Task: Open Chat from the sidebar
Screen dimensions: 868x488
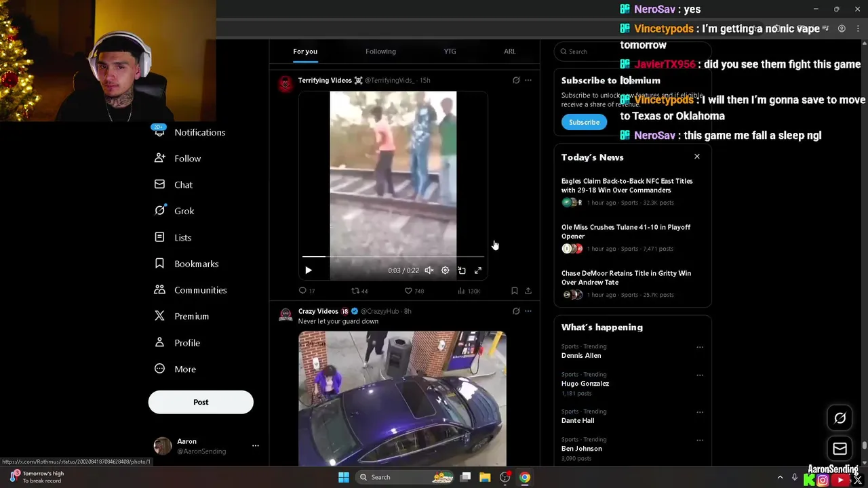Action: (174, 184)
